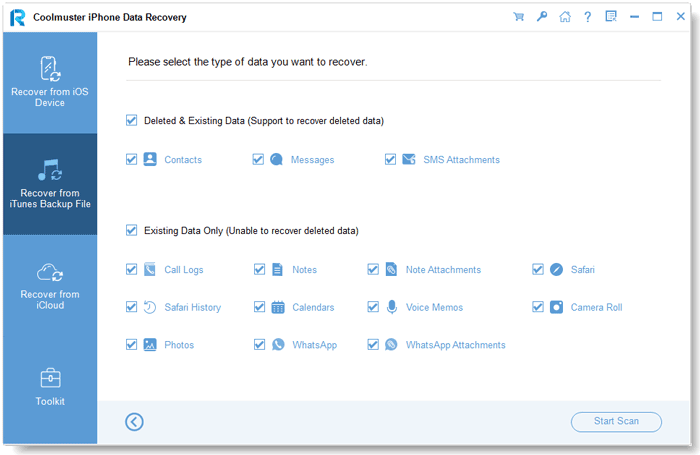Click the Voice Memos microphone icon
Viewport: 700px width, 455px height.
(x=392, y=307)
